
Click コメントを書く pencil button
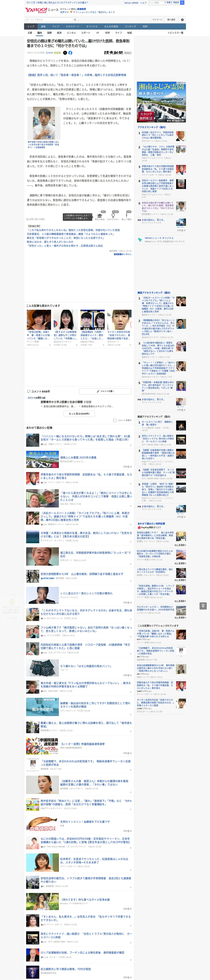[x=105, y=391]
